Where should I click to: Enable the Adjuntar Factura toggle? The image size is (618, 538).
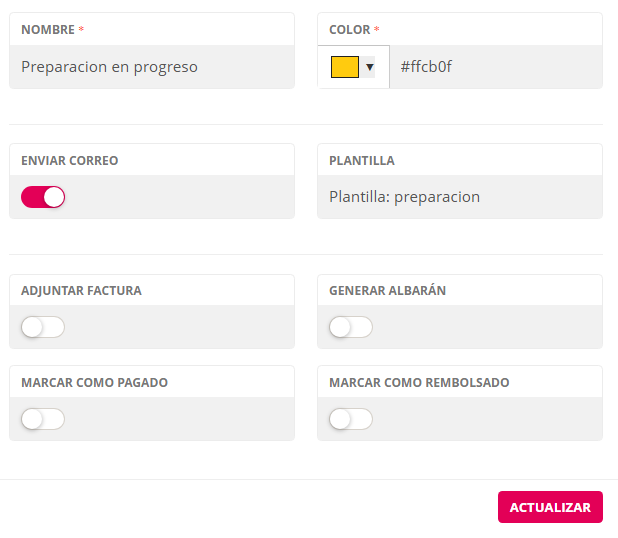tap(43, 327)
